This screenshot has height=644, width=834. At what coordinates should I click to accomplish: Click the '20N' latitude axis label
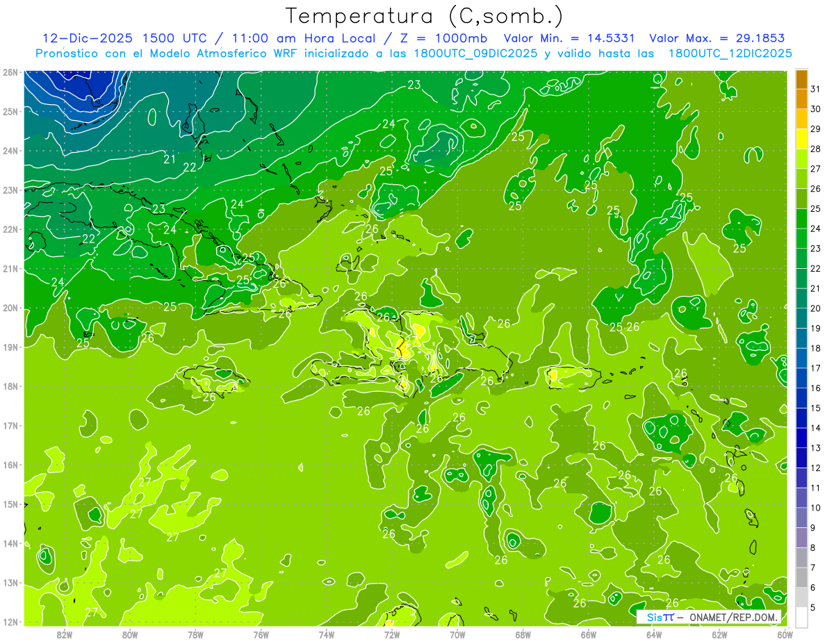(10, 308)
